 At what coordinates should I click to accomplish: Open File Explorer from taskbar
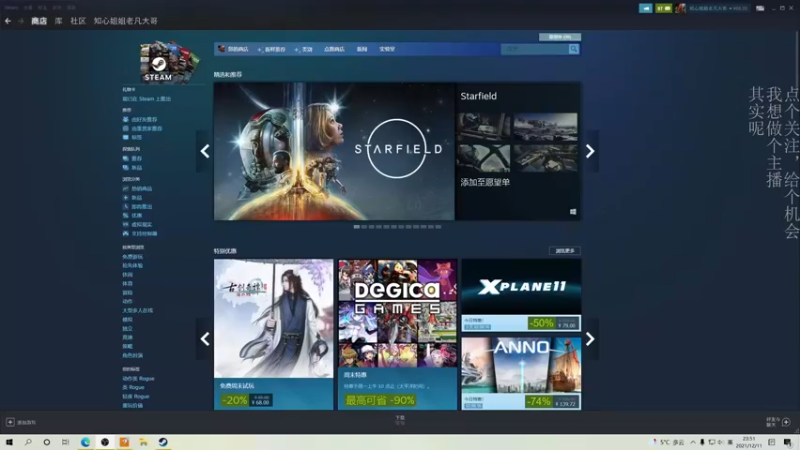143,442
